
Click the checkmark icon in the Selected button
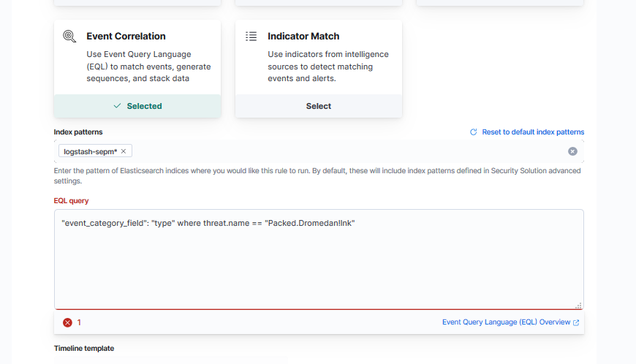pos(117,106)
